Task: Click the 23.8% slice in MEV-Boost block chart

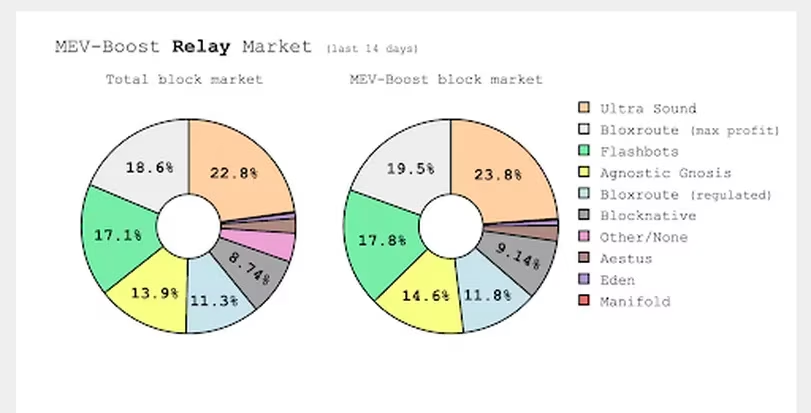Action: [x=498, y=173]
